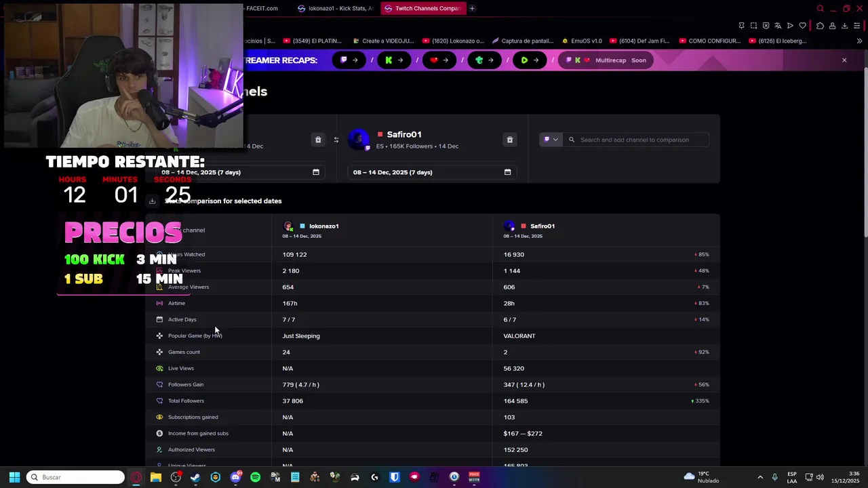
Task: Open Discord from the taskbar
Action: (x=235, y=477)
